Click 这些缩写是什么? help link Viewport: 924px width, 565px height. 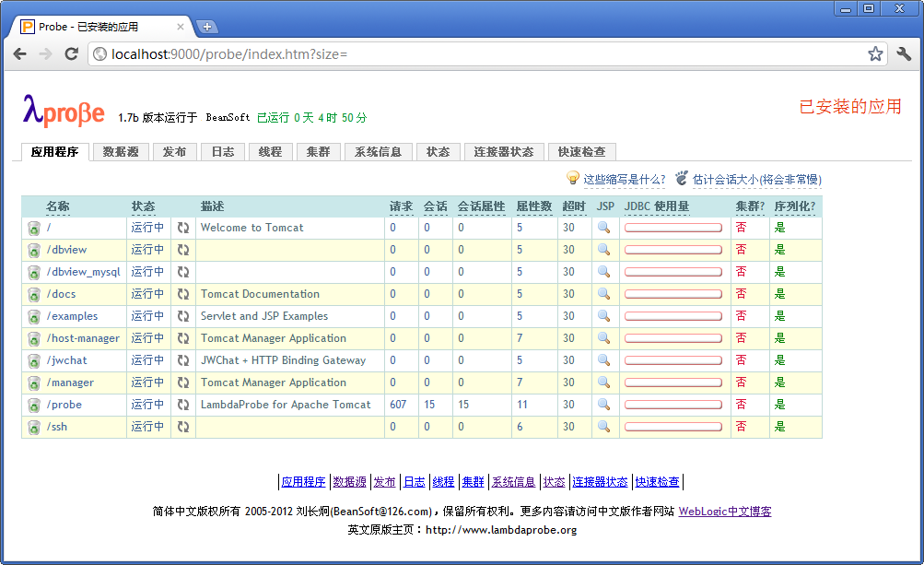[624, 180]
